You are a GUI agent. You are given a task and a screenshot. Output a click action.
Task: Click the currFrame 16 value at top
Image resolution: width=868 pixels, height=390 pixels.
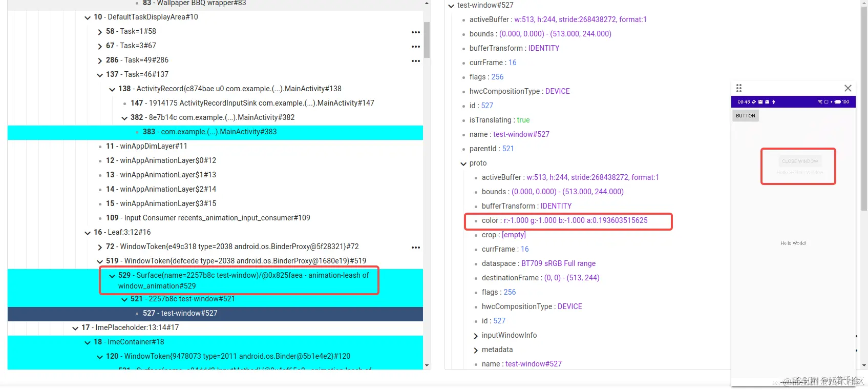[x=512, y=63]
